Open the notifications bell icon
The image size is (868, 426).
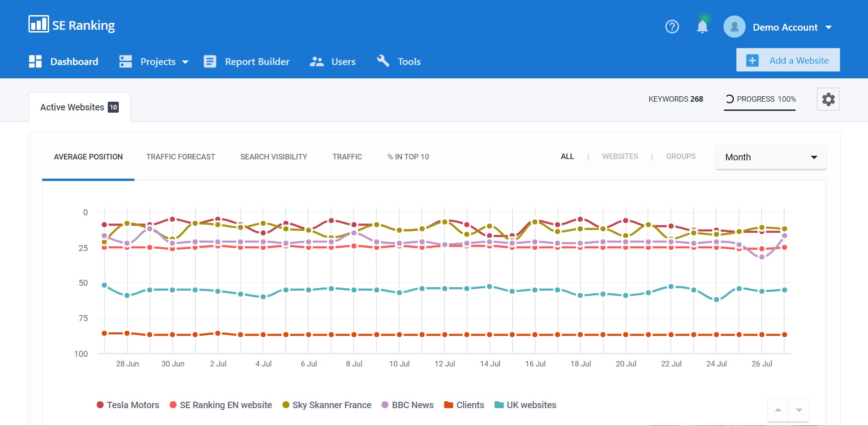702,27
